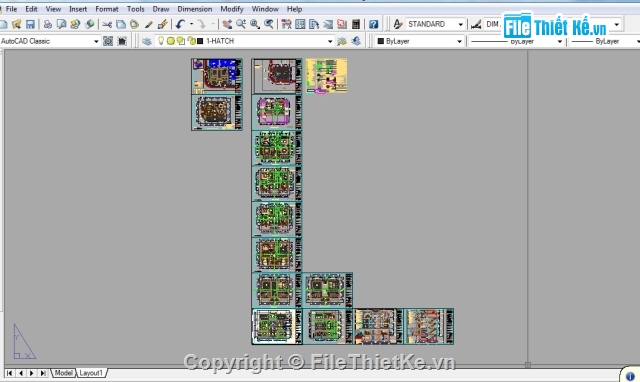Toggle the layer on/off lightbulb
This screenshot has width=640, height=382.
(161, 41)
